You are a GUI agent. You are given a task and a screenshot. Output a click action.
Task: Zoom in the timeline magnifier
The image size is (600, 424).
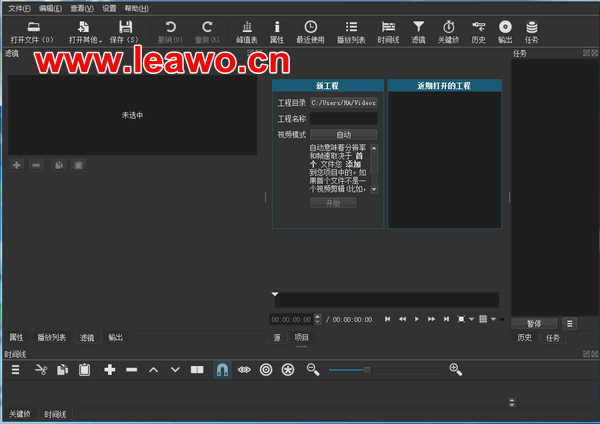pos(455,370)
